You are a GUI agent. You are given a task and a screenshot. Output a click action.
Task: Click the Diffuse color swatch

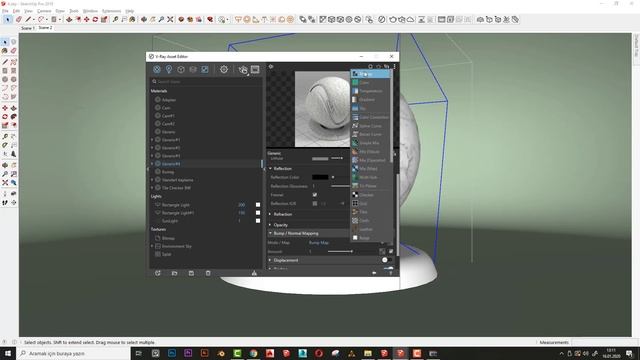(320, 158)
